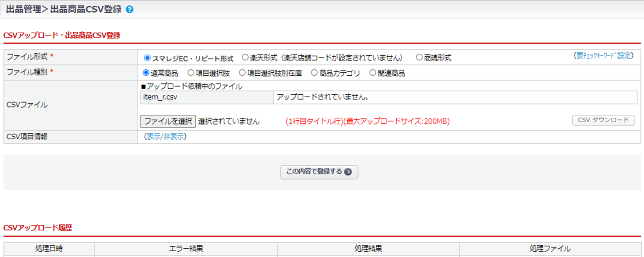Click ファイルを選択 button
This screenshot has height=257, width=644.
coord(168,121)
